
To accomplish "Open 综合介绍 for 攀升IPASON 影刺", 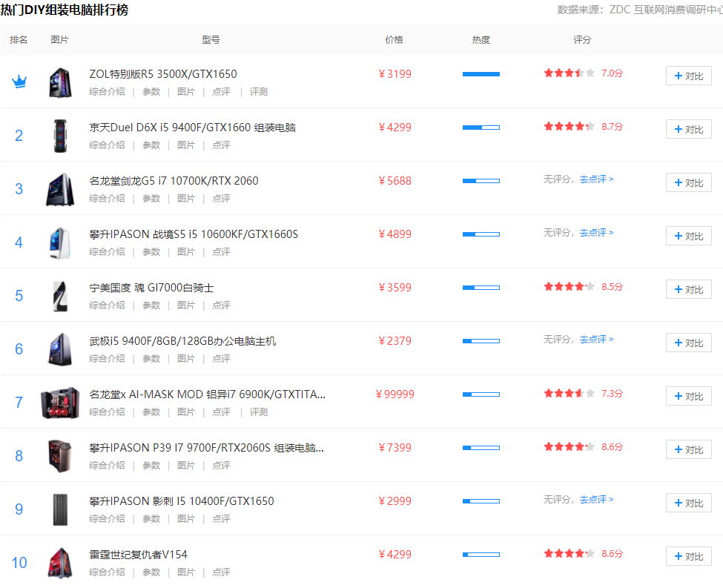I will coord(107,519).
